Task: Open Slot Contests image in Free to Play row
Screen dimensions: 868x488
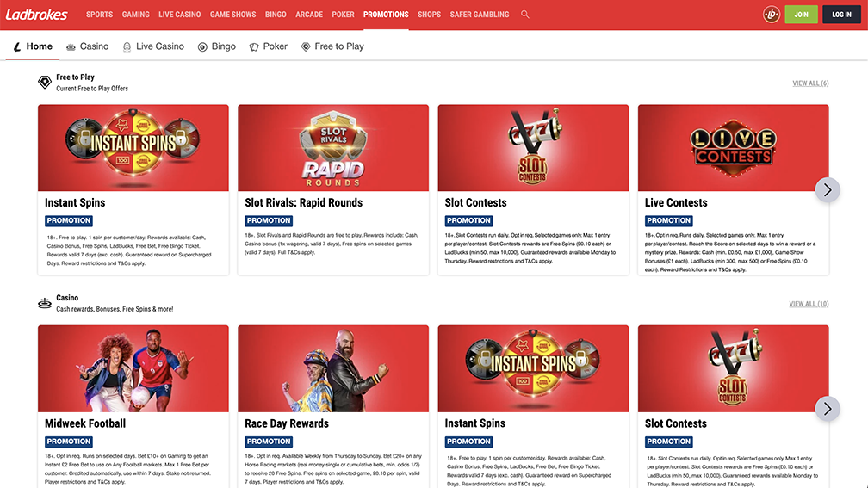Action: click(x=533, y=148)
